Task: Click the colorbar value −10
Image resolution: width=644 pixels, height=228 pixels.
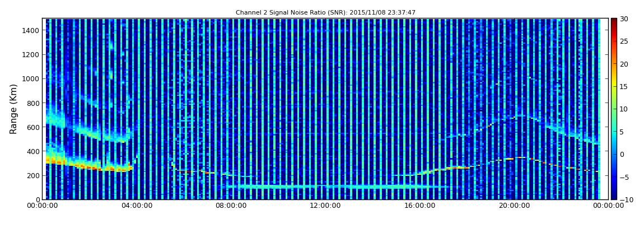Action: click(626, 199)
